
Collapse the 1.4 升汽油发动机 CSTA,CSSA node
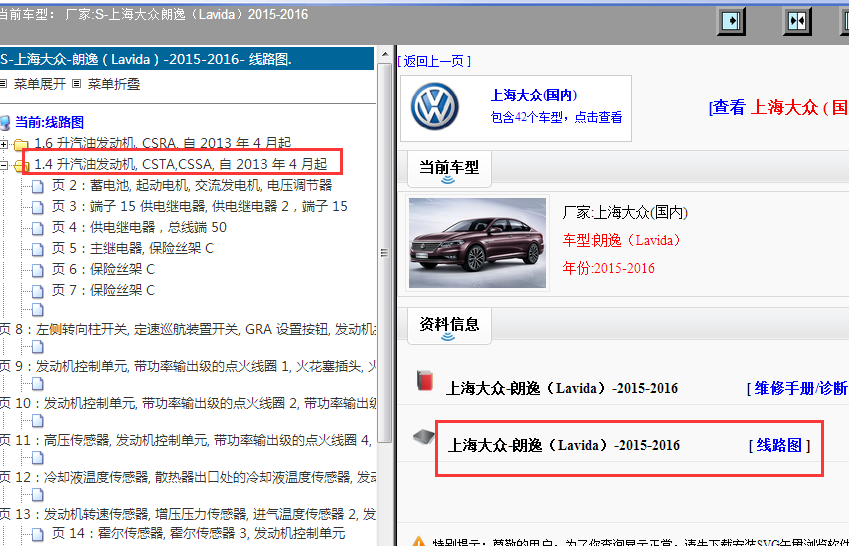pos(4,165)
